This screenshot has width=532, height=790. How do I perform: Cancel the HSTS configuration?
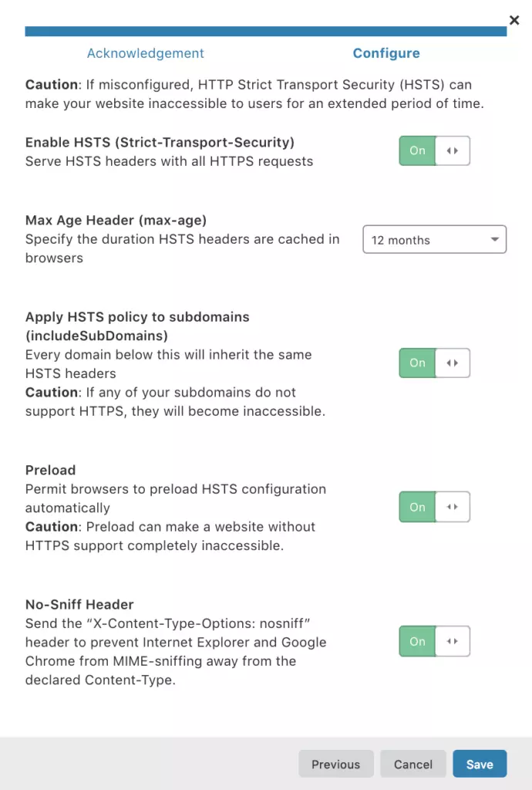[x=412, y=764]
